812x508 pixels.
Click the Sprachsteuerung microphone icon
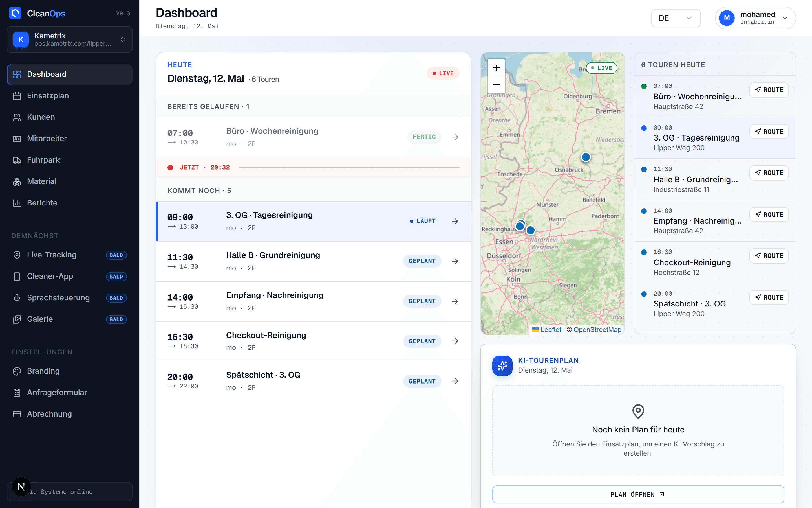[17, 298]
